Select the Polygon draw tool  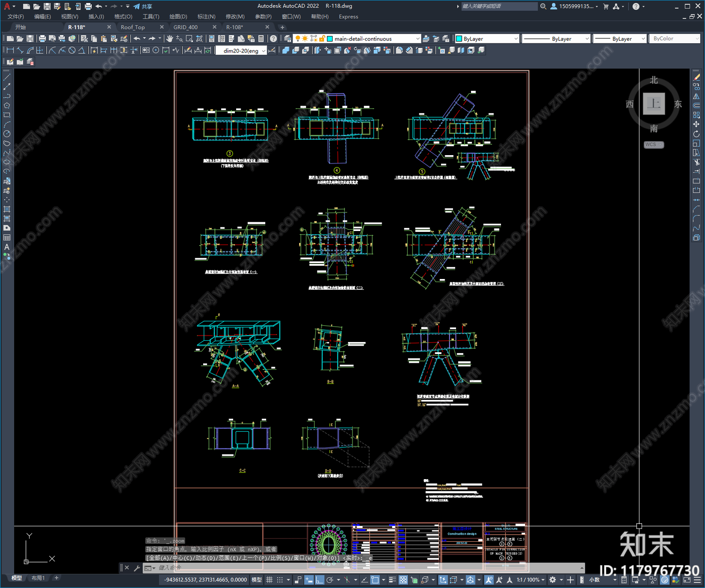pyautogui.click(x=7, y=106)
